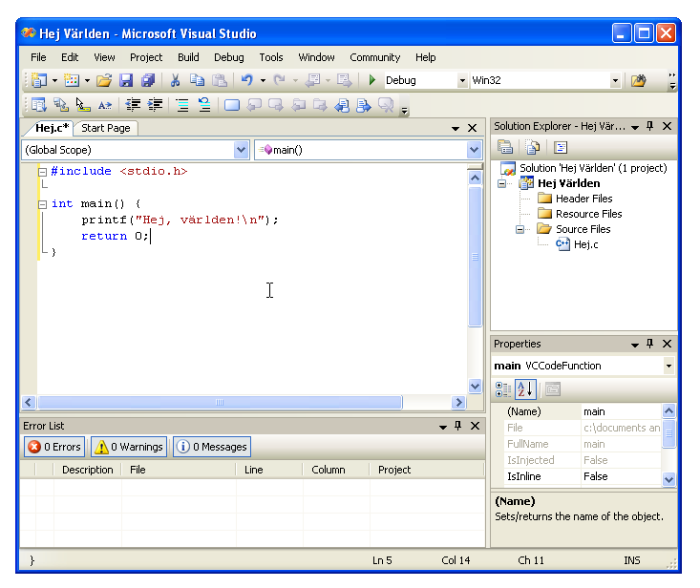
Task: Undo the last edit
Action: click(x=247, y=80)
